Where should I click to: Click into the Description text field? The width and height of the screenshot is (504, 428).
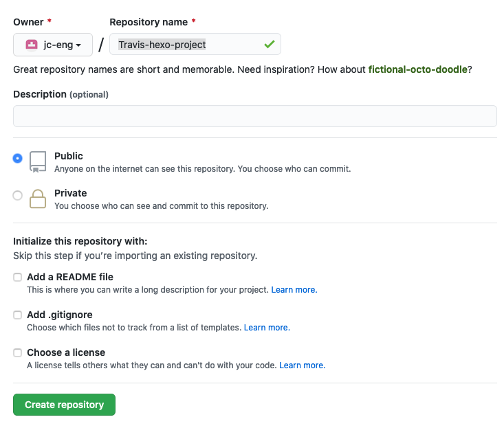click(254, 116)
